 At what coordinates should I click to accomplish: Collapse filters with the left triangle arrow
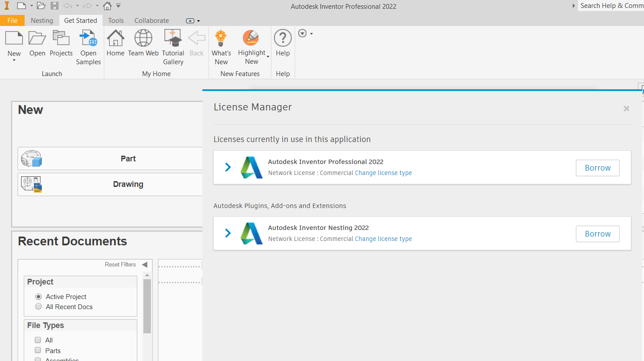145,265
